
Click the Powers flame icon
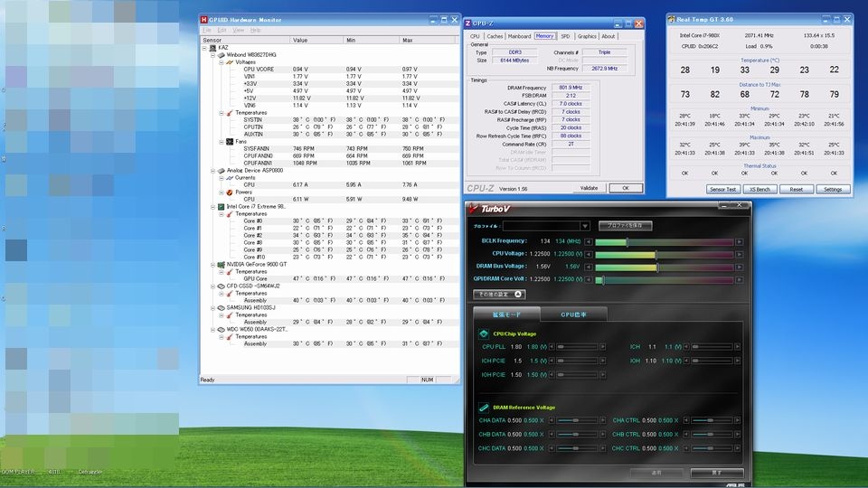(x=229, y=192)
